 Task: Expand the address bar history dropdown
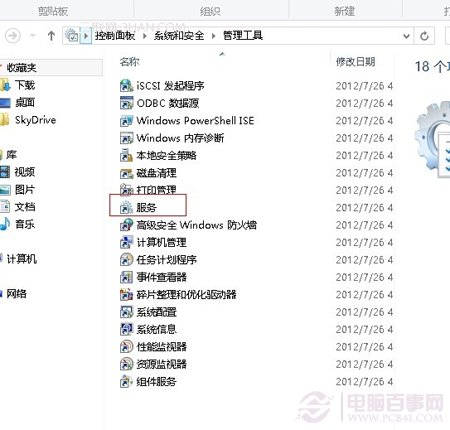coord(406,36)
